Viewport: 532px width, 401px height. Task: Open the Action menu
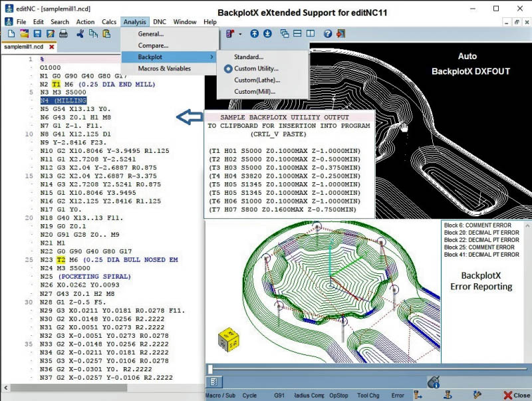pos(85,22)
